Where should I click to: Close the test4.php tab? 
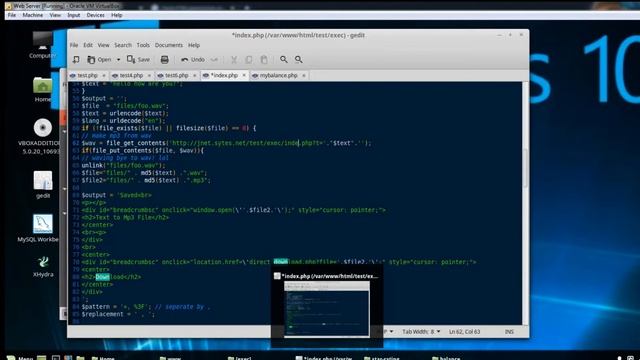coord(149,76)
